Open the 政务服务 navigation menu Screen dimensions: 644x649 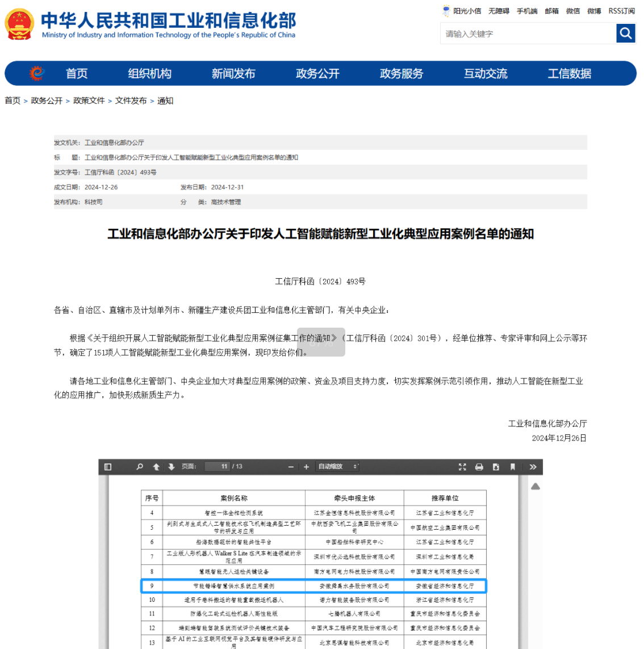tap(402, 74)
